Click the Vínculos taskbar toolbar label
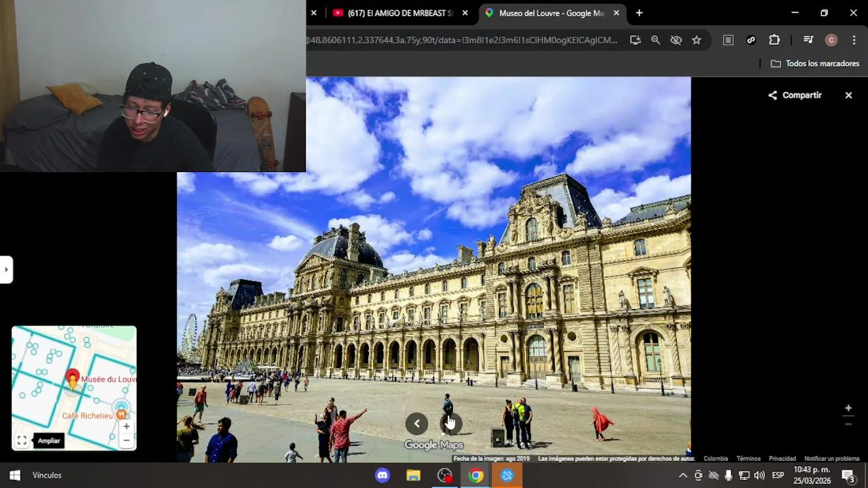 [47, 475]
